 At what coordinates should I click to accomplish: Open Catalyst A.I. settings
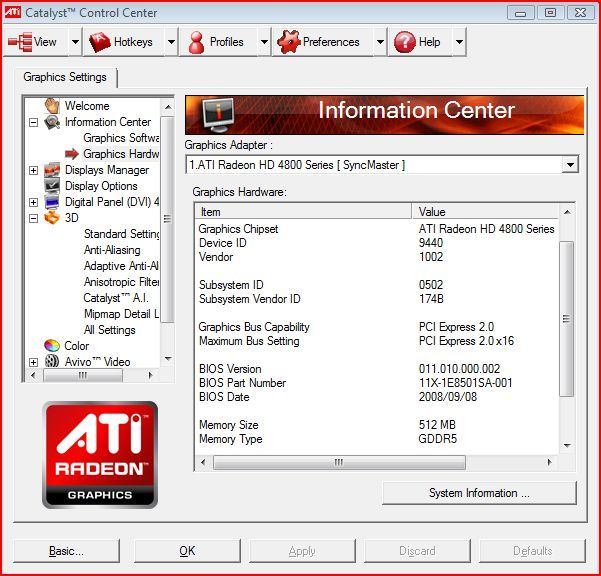pos(116,298)
